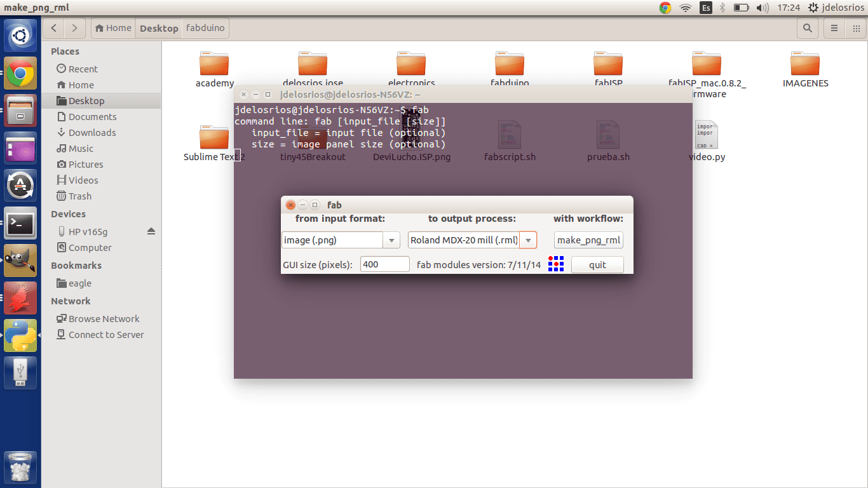The image size is (868, 488).
Task: Open Ubuntu Dash home launcher icon
Action: coord(20,36)
